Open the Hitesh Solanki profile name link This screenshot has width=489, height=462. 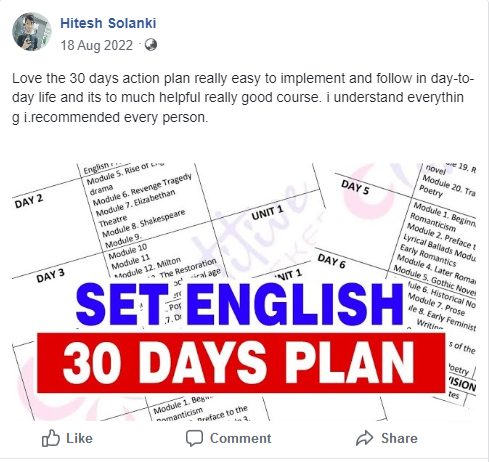coord(108,23)
